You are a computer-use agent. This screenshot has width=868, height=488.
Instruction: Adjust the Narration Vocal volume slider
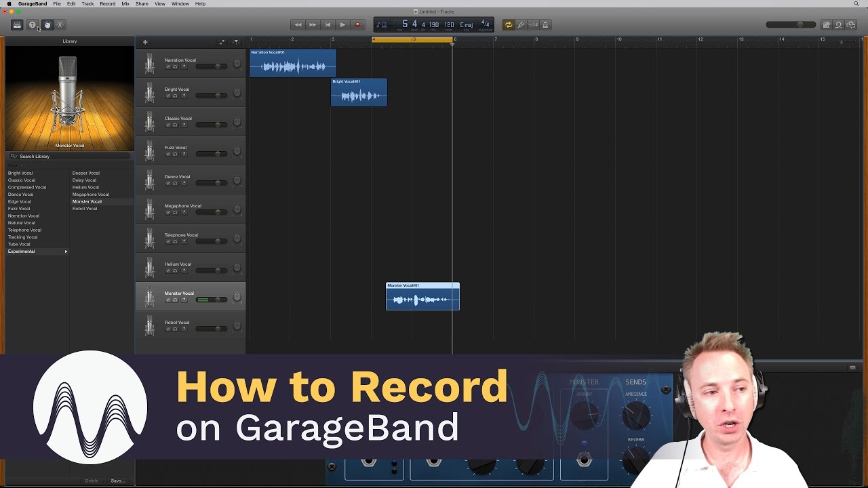click(212, 66)
